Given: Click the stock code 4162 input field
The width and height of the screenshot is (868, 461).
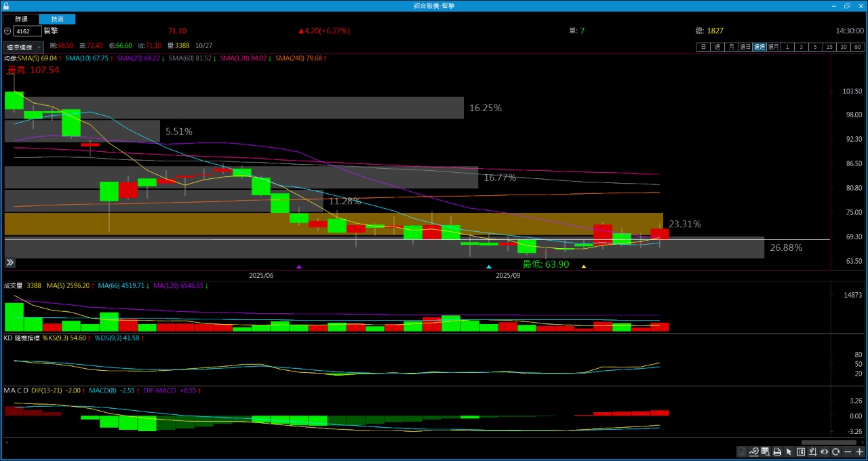Looking at the screenshot, I should [x=27, y=31].
